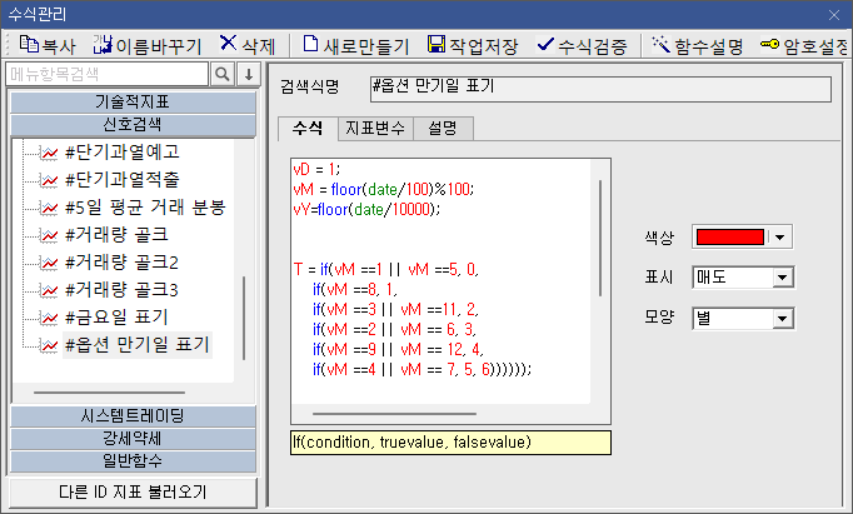Open the 모양 별 dropdown
The width and height of the screenshot is (853, 514).
pyautogui.click(x=782, y=318)
